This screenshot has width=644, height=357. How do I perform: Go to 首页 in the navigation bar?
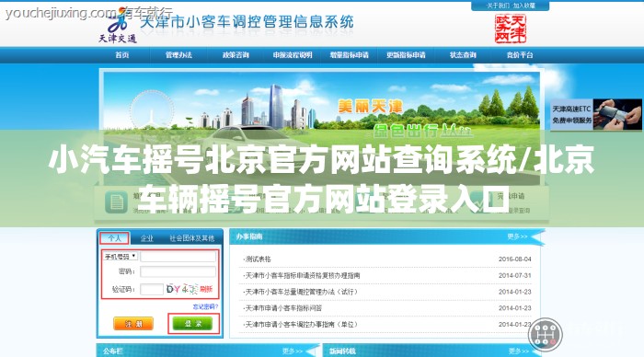point(122,55)
